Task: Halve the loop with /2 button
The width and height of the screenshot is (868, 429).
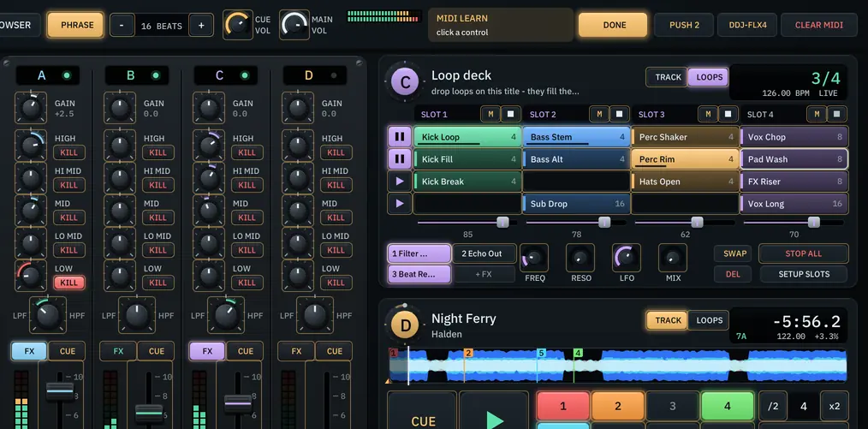Action: tap(773, 406)
